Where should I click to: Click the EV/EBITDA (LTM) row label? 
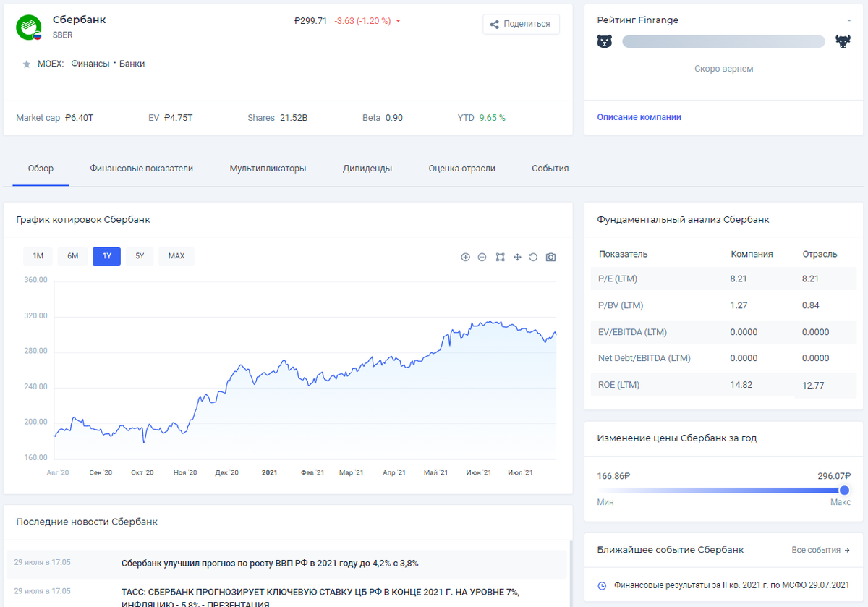coord(632,332)
